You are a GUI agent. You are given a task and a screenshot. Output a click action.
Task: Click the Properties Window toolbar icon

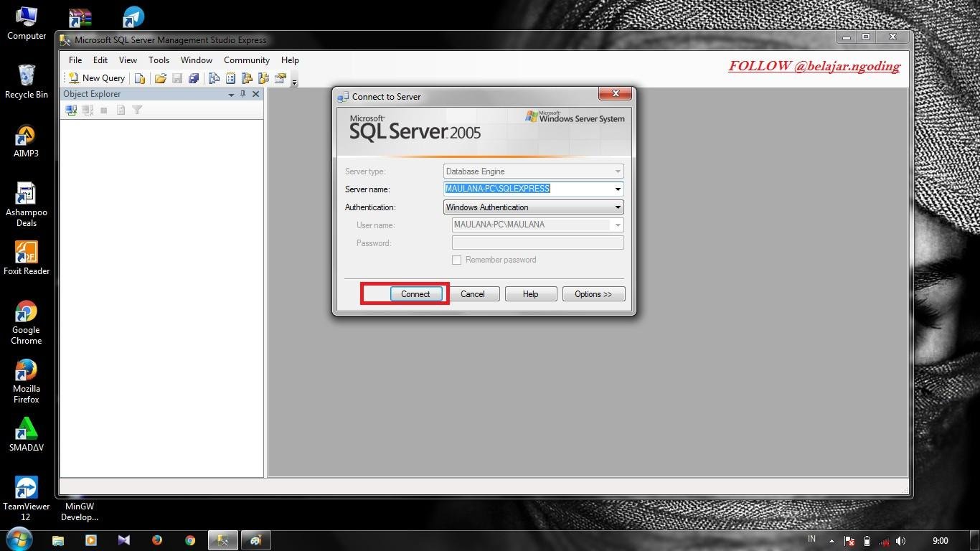[280, 78]
